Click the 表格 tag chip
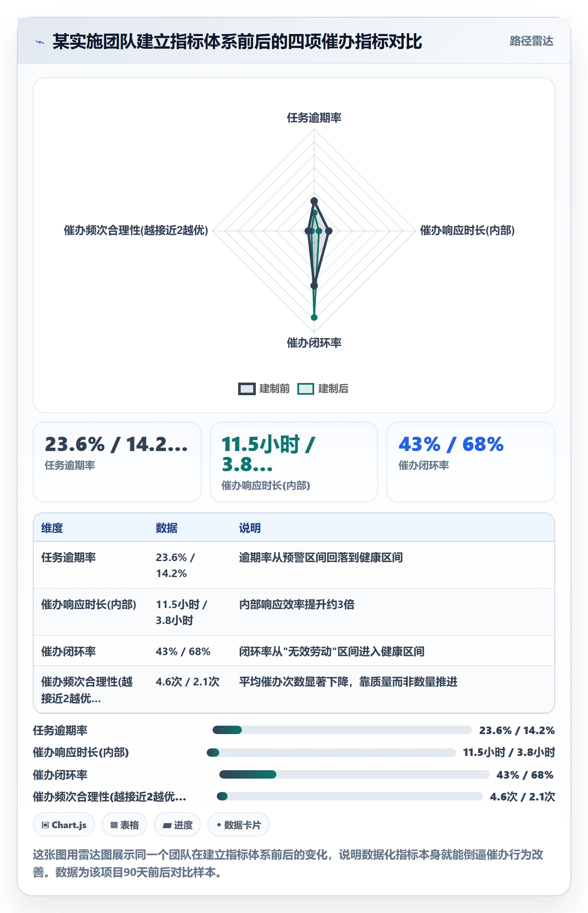588x913 pixels. (124, 825)
